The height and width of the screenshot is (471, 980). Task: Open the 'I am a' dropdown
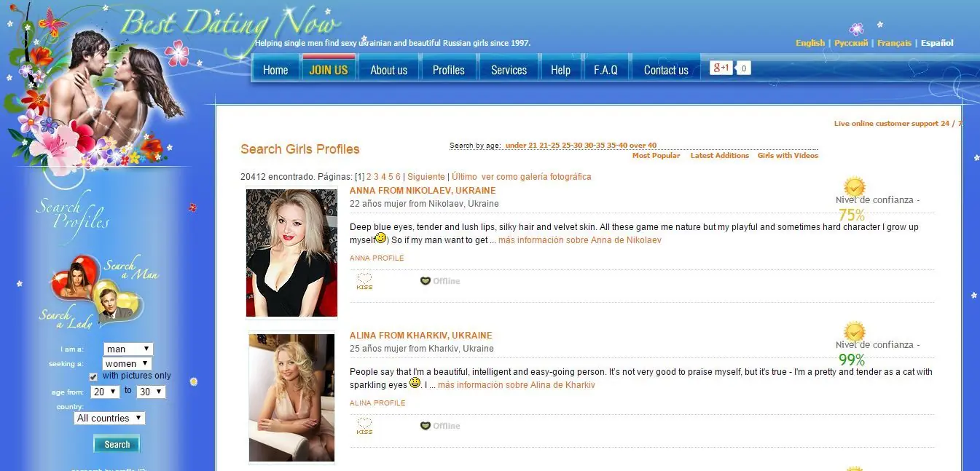(128, 349)
